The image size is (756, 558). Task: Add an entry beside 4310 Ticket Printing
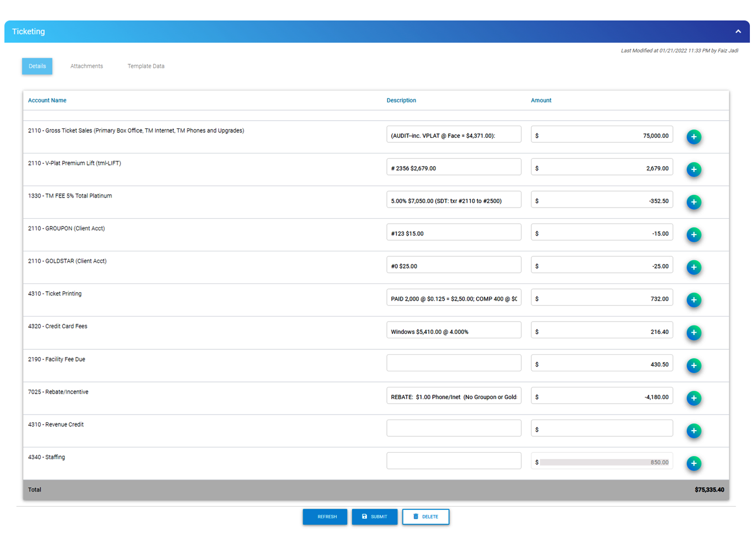pos(694,300)
